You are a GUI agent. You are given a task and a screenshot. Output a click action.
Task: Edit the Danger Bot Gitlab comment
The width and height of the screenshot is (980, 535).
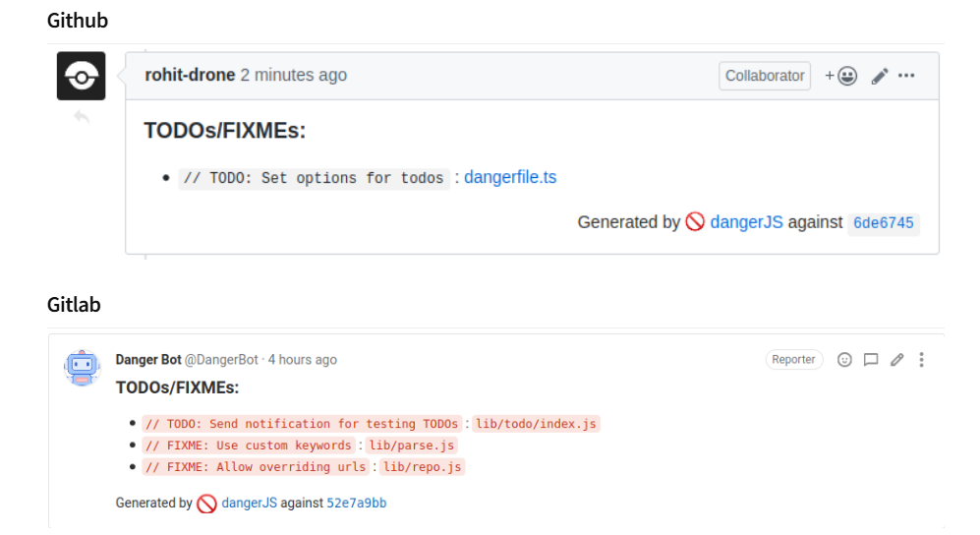[896, 360]
